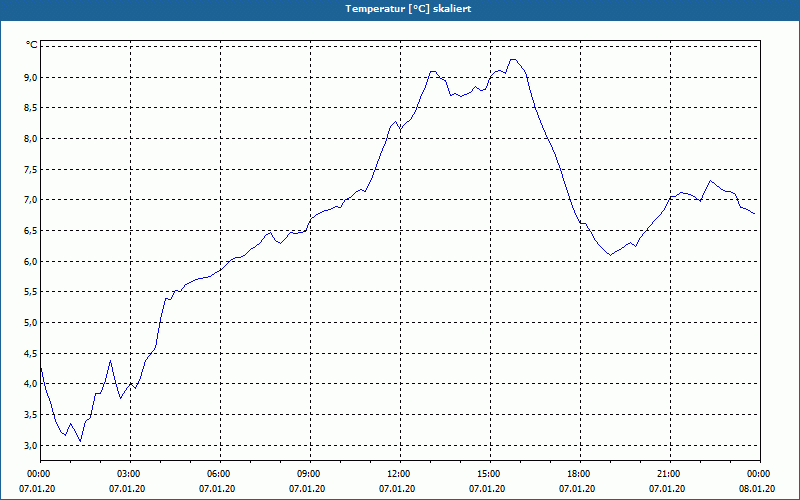Click the 8,0 y-axis value
800x500 pixels.
[x=31, y=139]
